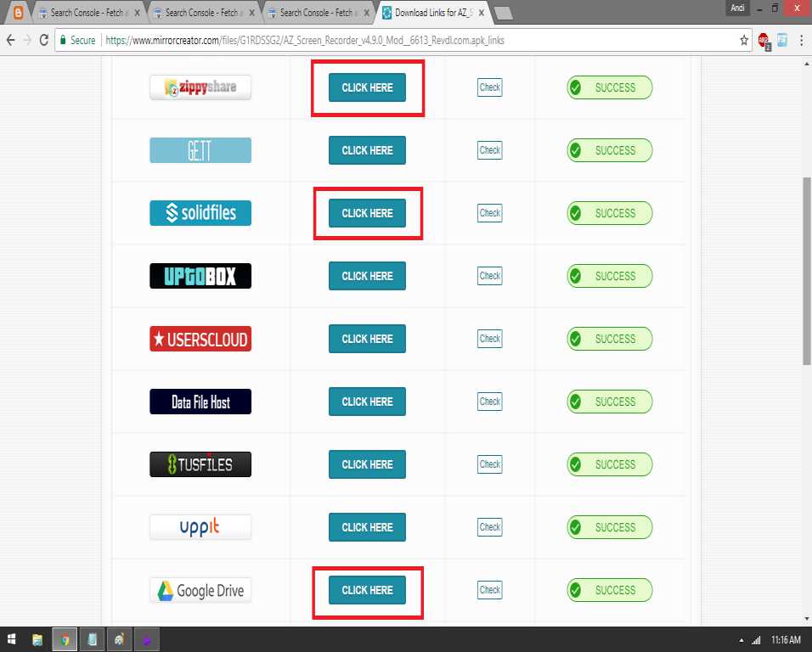This screenshot has width=812, height=652.
Task: Close the Download Links for AZ tab
Action: 482,13
